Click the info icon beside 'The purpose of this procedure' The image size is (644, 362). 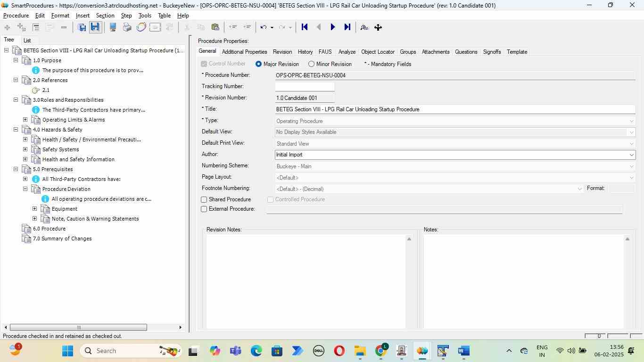pyautogui.click(x=36, y=70)
